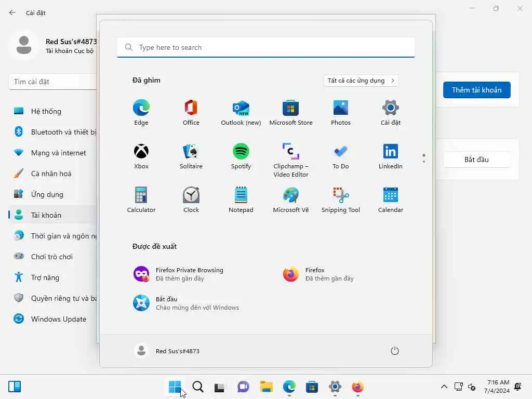This screenshot has height=399, width=532.
Task: Click the Tìm cài đặt search field
Action: (52, 82)
